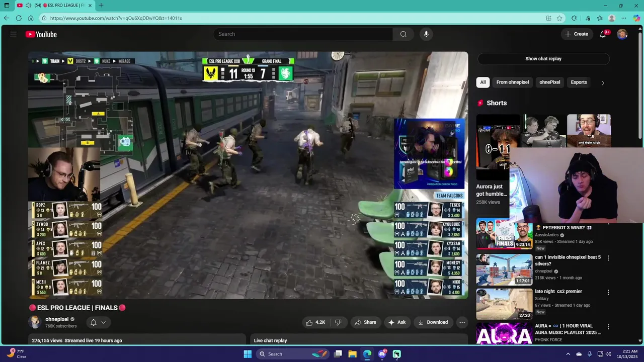644x362 pixels.
Task: Open the AURA 1 HOUR VIRAL playlist thumbnail
Action: pyautogui.click(x=504, y=333)
